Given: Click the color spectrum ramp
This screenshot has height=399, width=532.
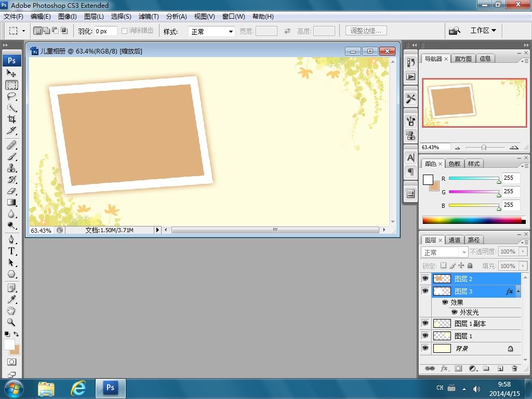Looking at the screenshot, I should pyautogui.click(x=474, y=220).
